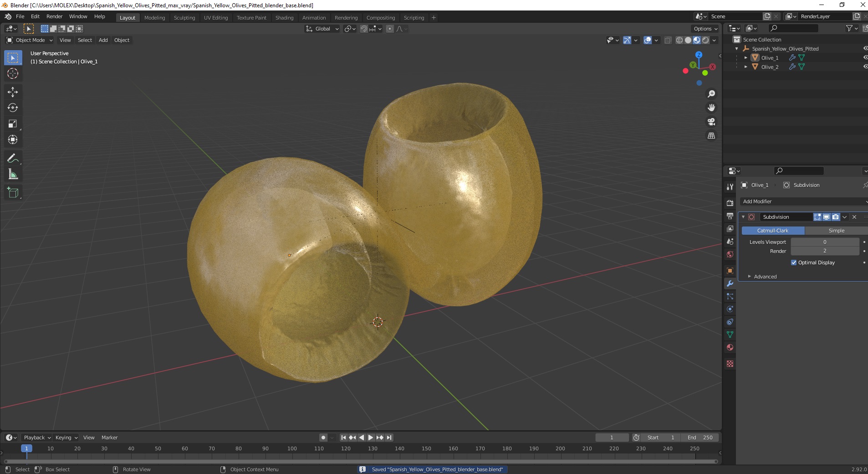Expand Olive_1 in outliner tree
This screenshot has height=474, width=868.
(745, 58)
